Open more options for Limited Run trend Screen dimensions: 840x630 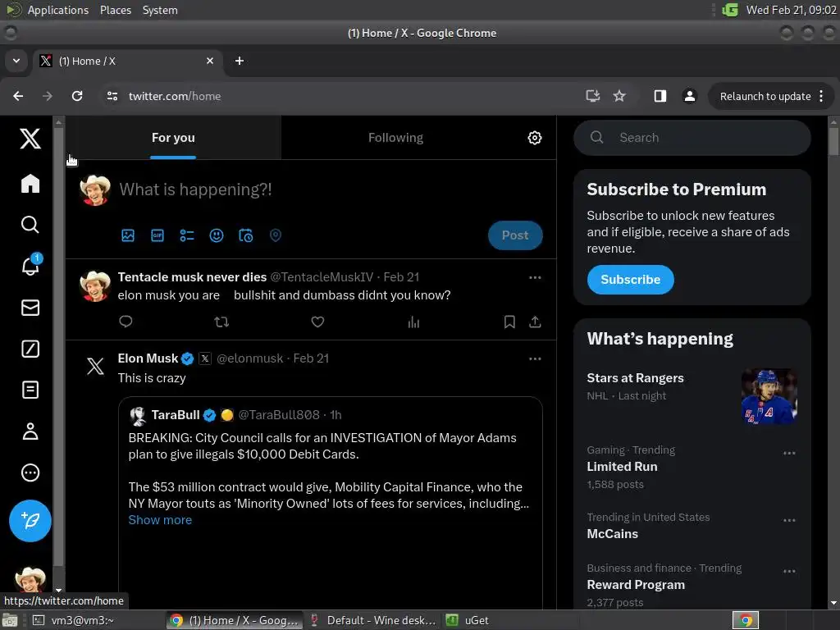(789, 453)
